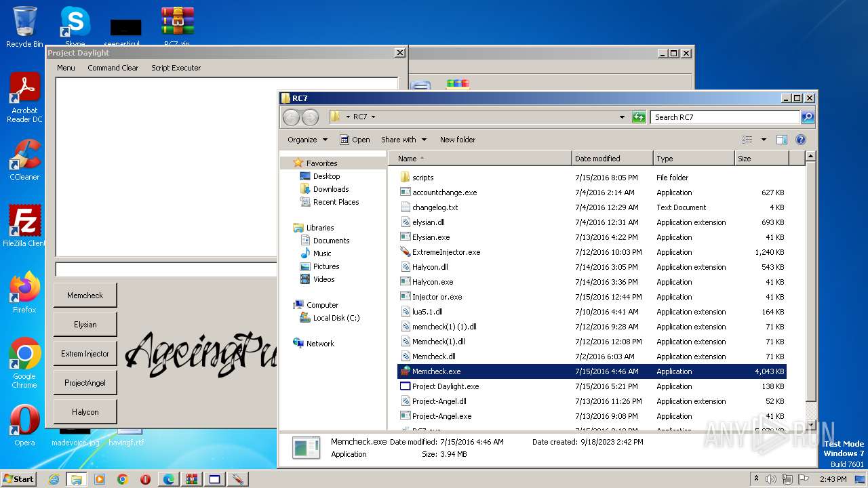The image size is (868, 488).
Task: Click the Explorer forward navigation arrow
Action: point(310,117)
